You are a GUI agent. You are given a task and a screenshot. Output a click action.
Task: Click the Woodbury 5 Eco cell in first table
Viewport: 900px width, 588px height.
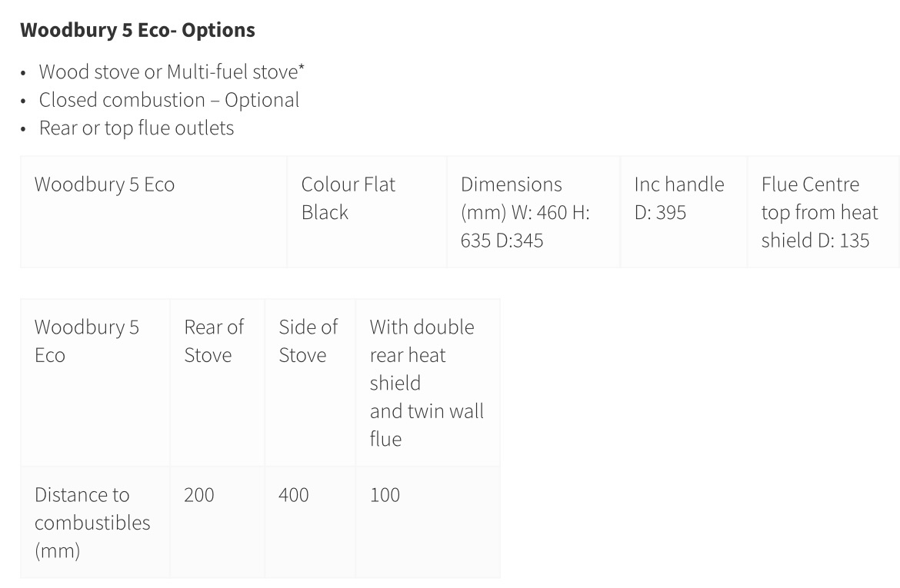click(x=154, y=211)
